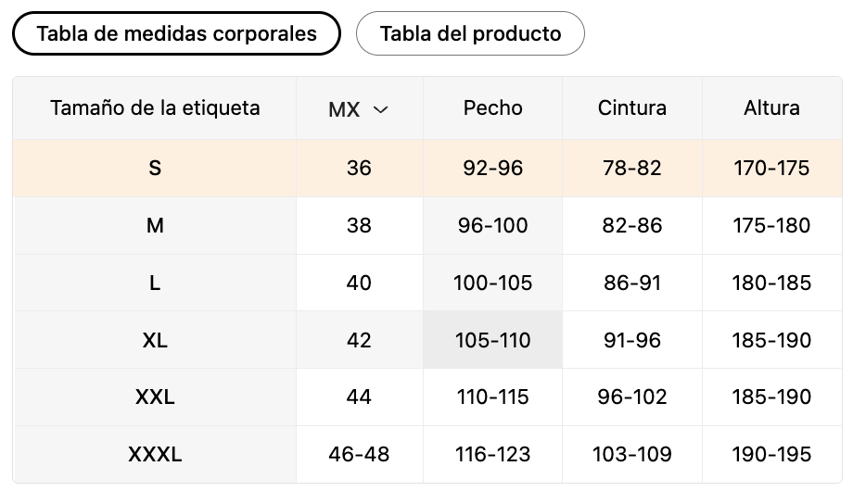The width and height of the screenshot is (853, 504).
Task: Click the 190-195 height cell for XXXL
Action: pos(771,455)
